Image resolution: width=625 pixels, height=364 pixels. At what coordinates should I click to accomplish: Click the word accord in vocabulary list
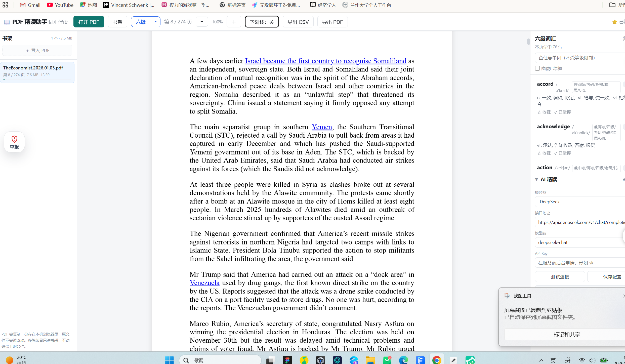(x=545, y=84)
